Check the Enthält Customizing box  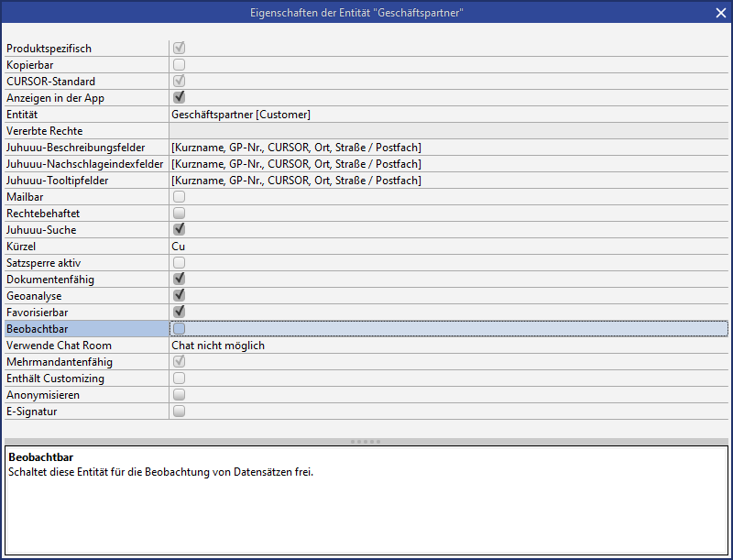180,379
